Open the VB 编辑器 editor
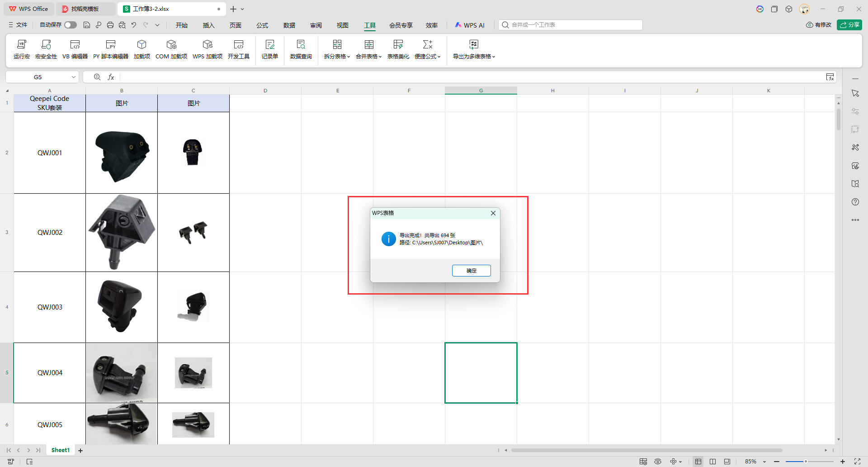This screenshot has height=467, width=868. tap(75, 49)
